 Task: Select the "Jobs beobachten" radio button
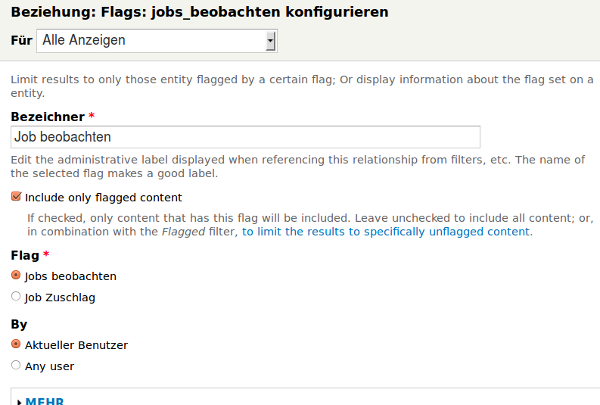click(x=16, y=275)
